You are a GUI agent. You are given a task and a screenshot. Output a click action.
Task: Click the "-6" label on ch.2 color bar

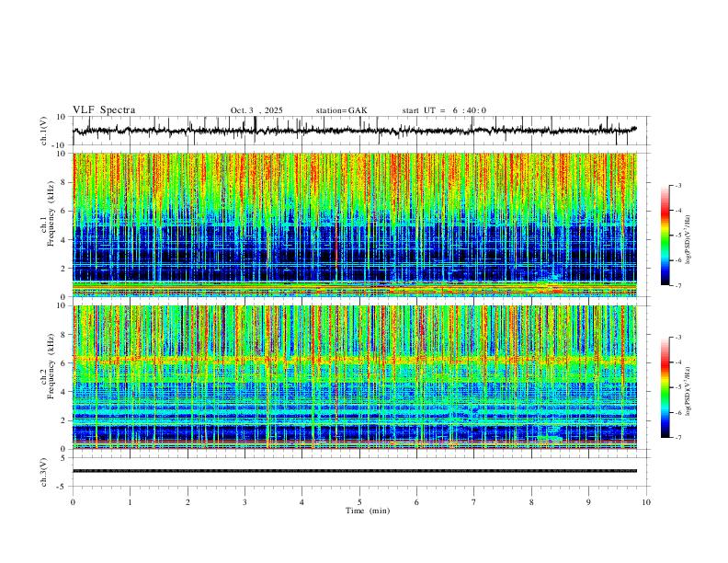coord(677,412)
